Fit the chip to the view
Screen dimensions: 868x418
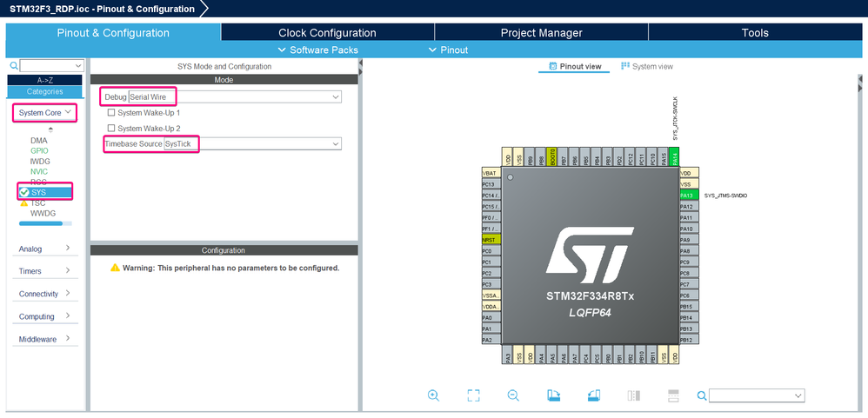(473, 395)
